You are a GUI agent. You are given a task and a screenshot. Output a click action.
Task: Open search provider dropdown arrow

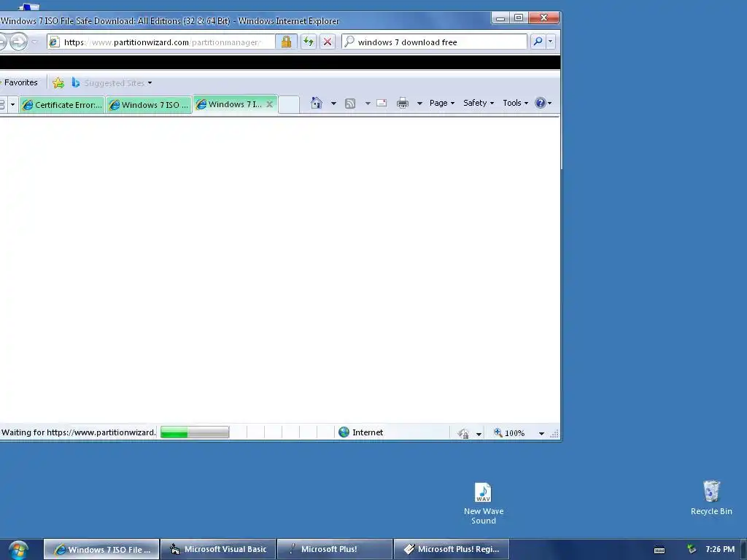[550, 42]
